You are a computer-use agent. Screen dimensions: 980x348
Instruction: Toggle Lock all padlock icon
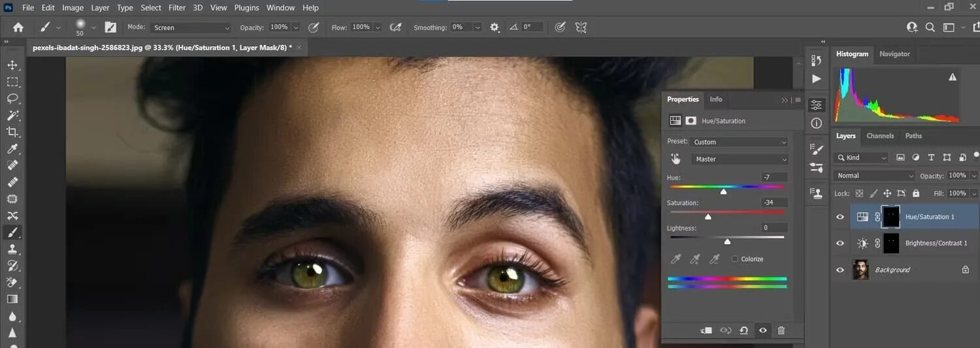916,193
